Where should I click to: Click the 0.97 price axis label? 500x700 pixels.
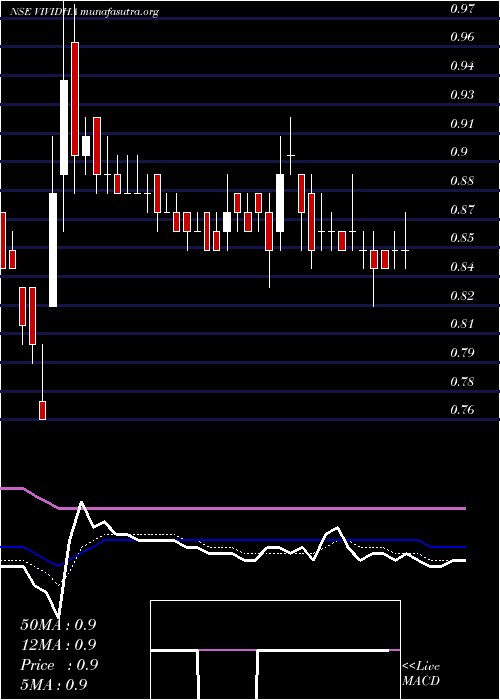pyautogui.click(x=462, y=8)
